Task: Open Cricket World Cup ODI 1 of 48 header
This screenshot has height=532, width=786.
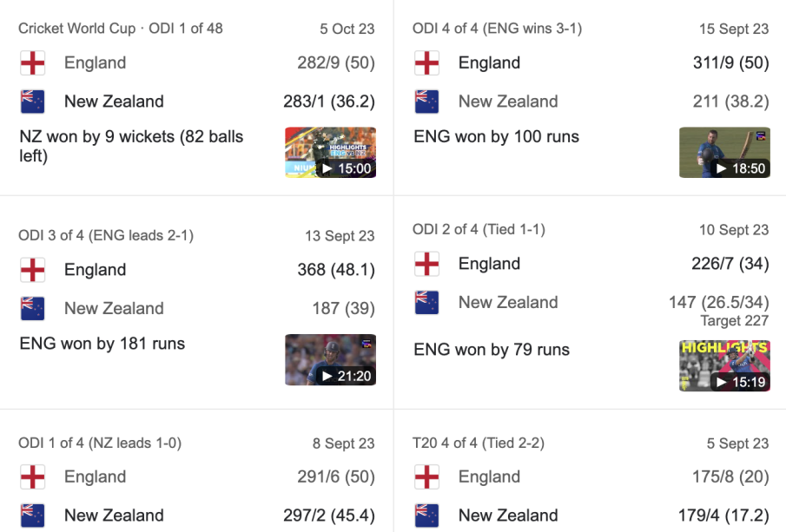Action: click(121, 29)
